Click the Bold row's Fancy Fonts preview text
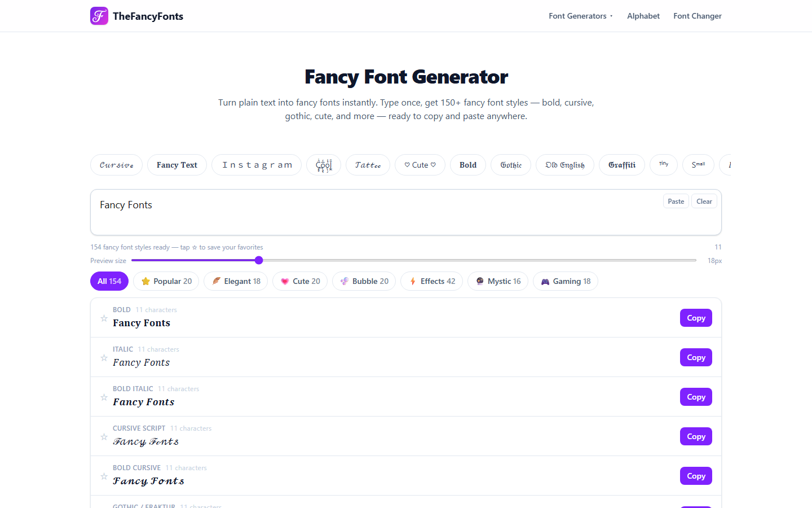812x508 pixels. click(x=142, y=323)
